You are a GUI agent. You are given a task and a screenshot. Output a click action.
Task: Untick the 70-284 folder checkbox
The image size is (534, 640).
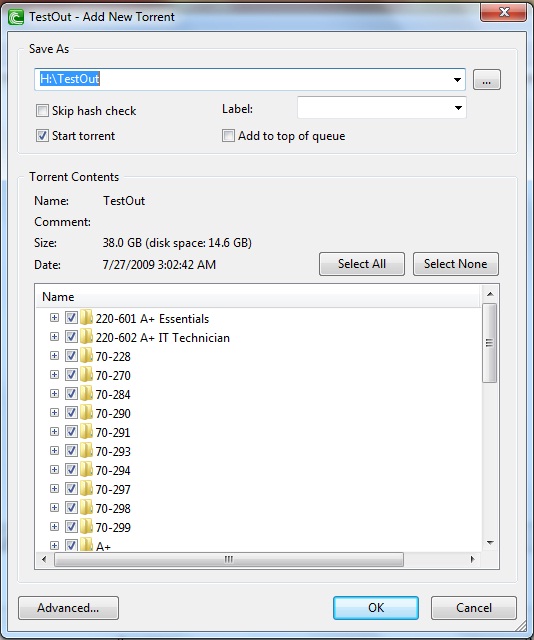tap(71, 393)
